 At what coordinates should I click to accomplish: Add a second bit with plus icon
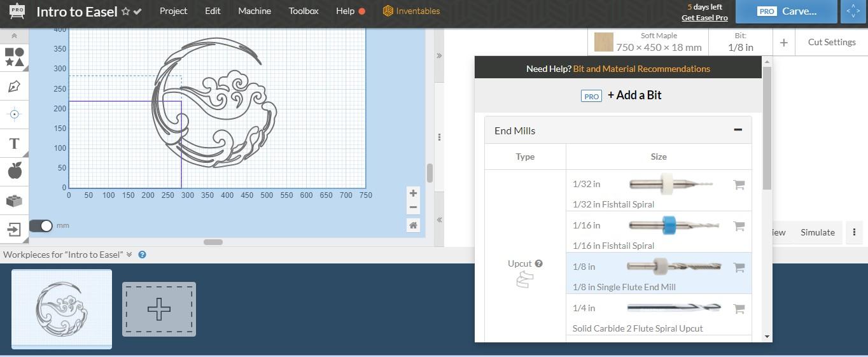click(783, 43)
